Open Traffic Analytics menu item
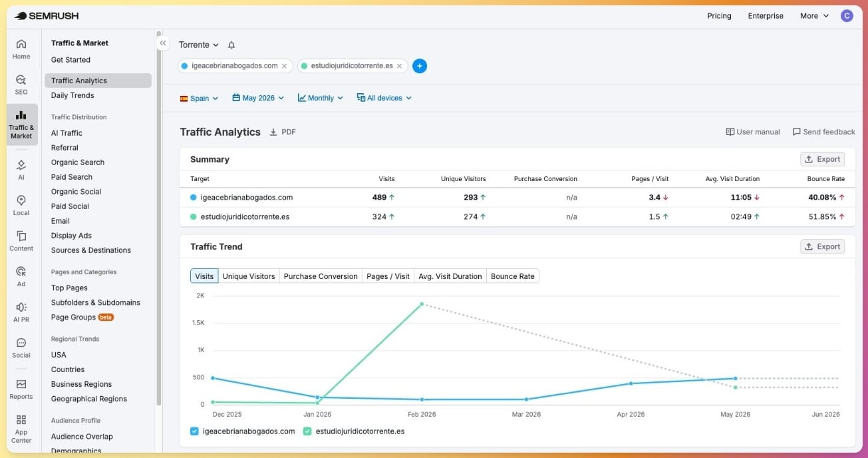Screen dimensions: 868x458 click(98, 81)
